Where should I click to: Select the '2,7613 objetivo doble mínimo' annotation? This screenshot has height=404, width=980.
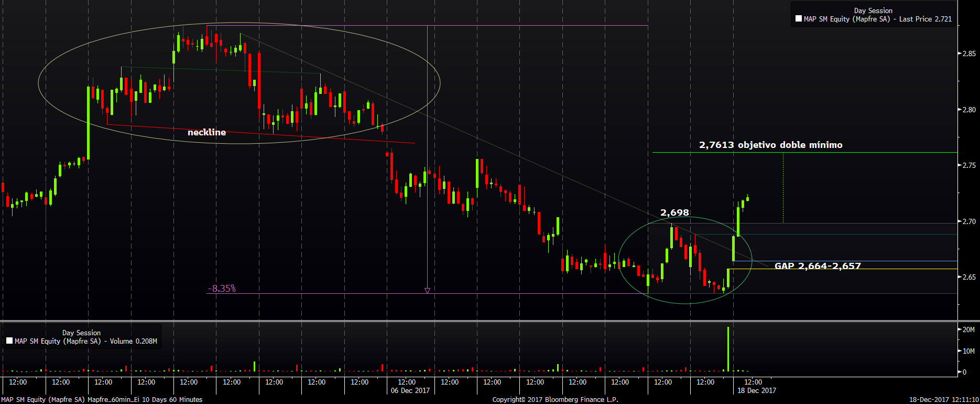tap(771, 145)
